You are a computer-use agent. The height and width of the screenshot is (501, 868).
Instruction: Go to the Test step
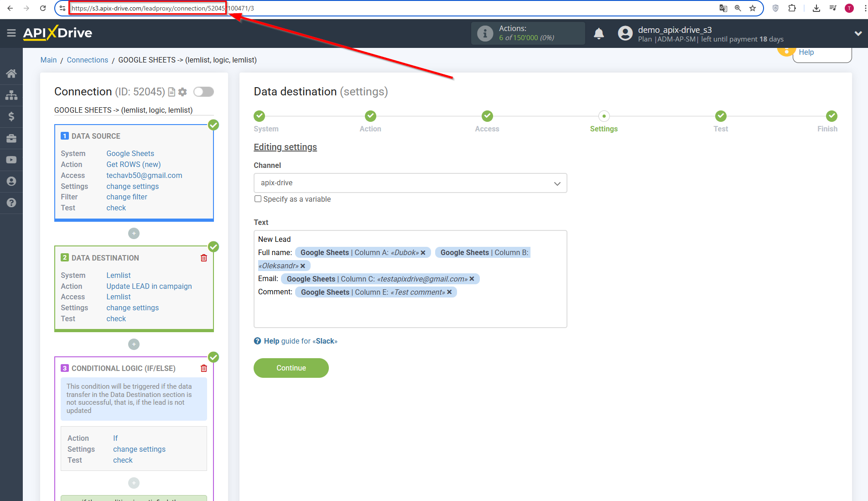721,116
